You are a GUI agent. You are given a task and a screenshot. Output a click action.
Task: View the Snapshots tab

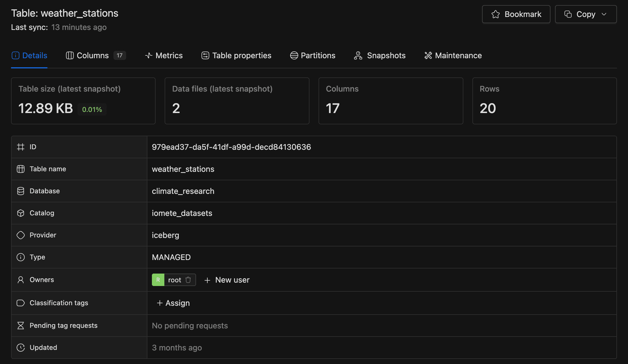pos(386,55)
